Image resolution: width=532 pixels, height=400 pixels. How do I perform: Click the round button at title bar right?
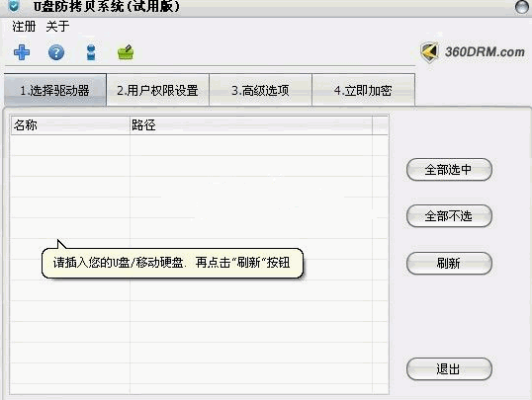(x=522, y=7)
